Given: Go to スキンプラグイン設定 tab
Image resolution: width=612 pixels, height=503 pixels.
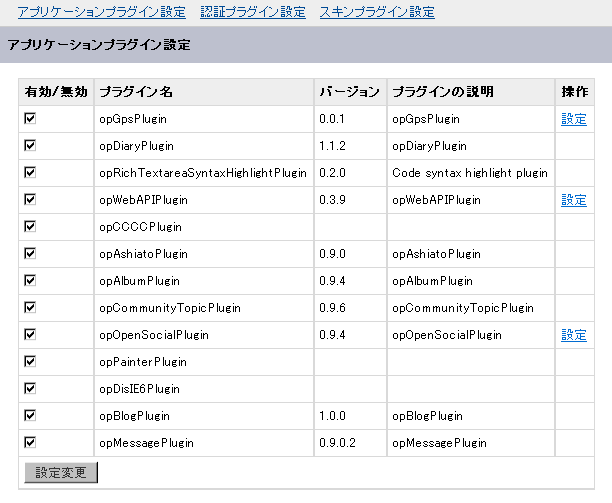Looking at the screenshot, I should (377, 13).
